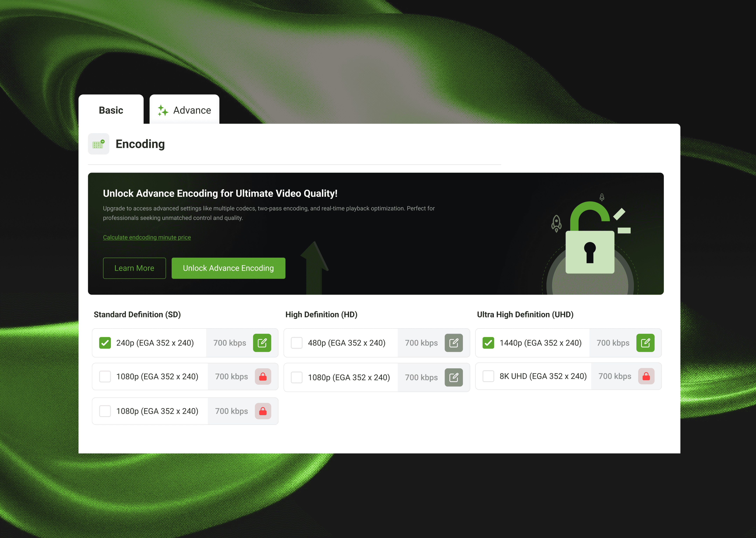Image resolution: width=756 pixels, height=538 pixels.
Task: Edit bitrate for 480p resolution
Action: tap(453, 343)
